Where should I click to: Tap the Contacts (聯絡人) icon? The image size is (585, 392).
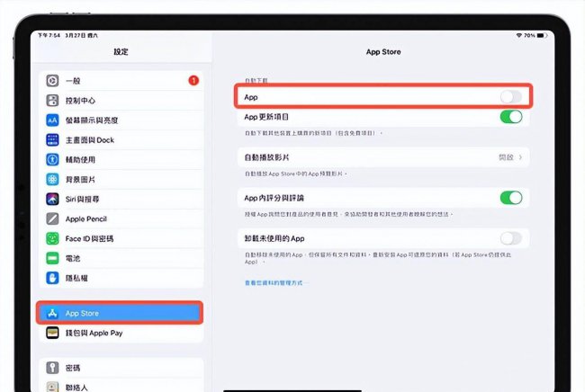pyautogui.click(x=52, y=387)
